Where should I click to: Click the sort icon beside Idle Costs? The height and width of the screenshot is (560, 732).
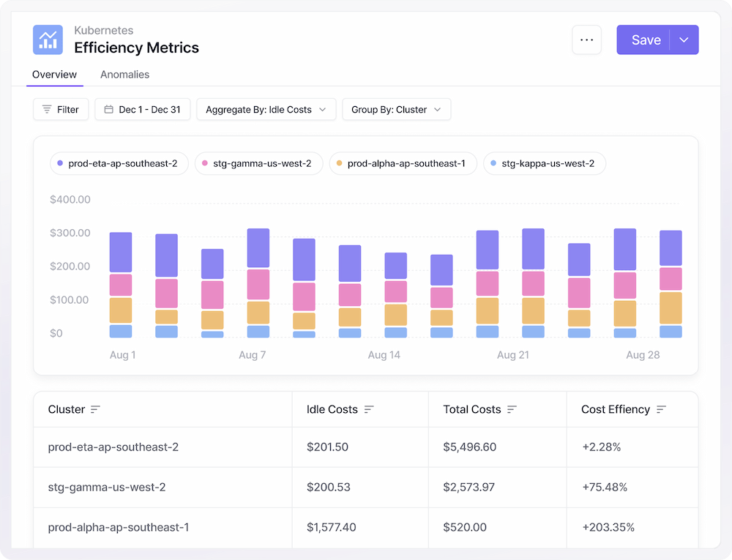pyautogui.click(x=369, y=410)
